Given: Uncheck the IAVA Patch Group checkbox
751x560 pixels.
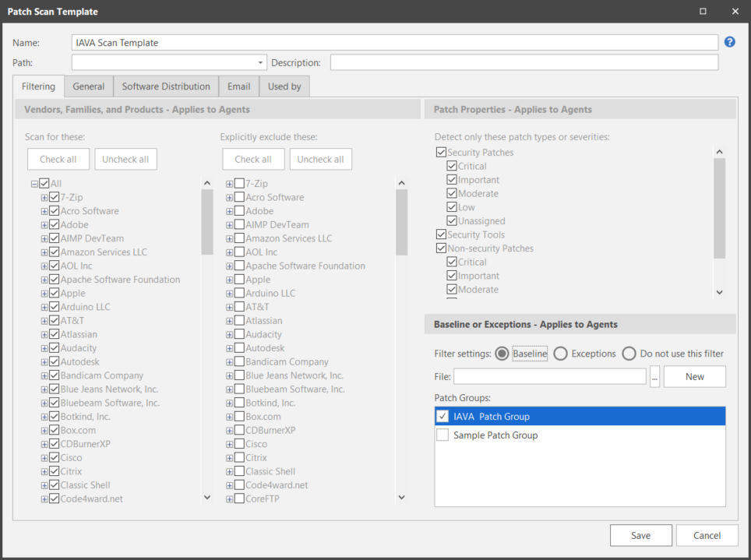Looking at the screenshot, I should tap(442, 416).
